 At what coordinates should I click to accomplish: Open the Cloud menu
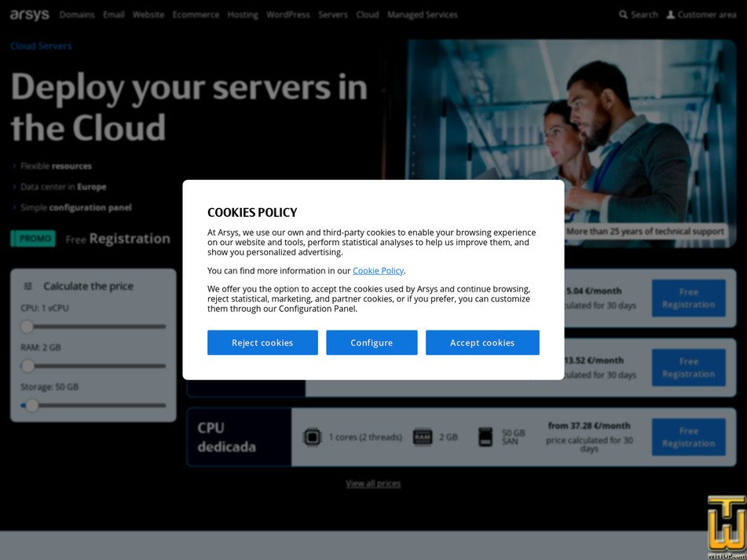tap(368, 15)
